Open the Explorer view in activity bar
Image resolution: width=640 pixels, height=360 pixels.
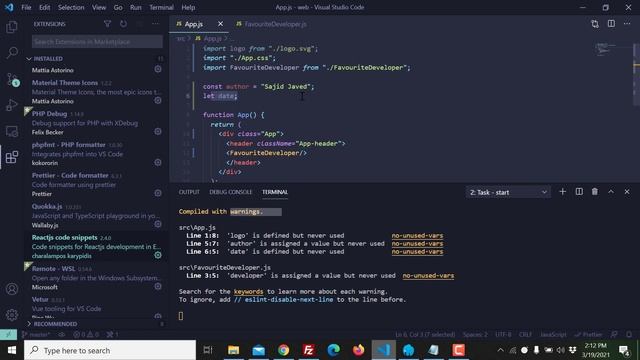[x=12, y=27]
